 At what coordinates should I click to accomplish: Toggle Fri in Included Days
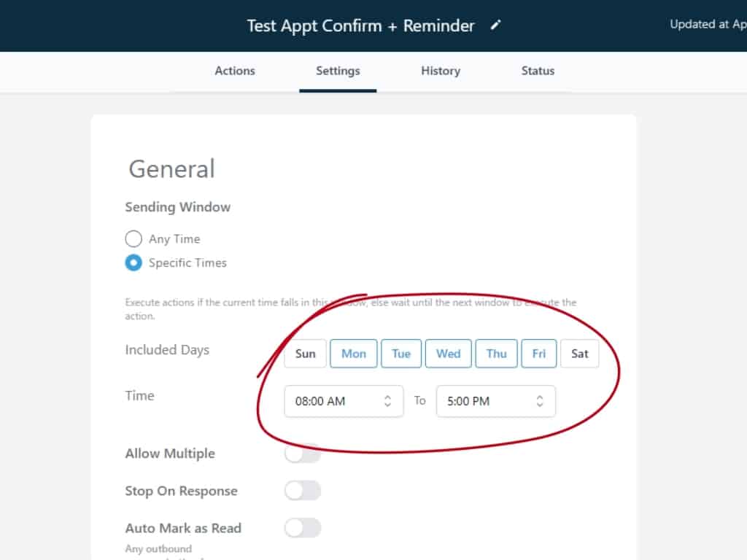click(x=539, y=354)
